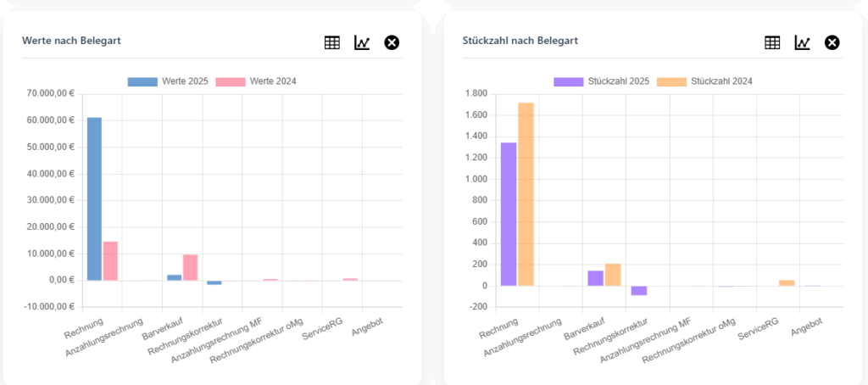Select the pink Barverkauf bar in Werte chart

tap(190, 267)
